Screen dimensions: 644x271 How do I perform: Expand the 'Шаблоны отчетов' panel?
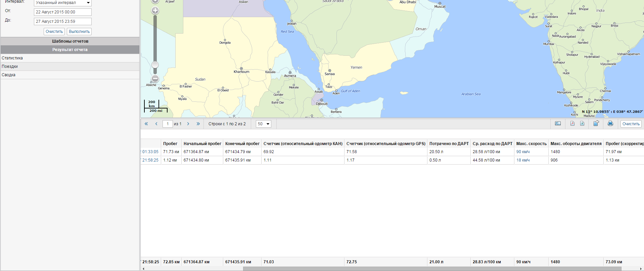pos(70,41)
